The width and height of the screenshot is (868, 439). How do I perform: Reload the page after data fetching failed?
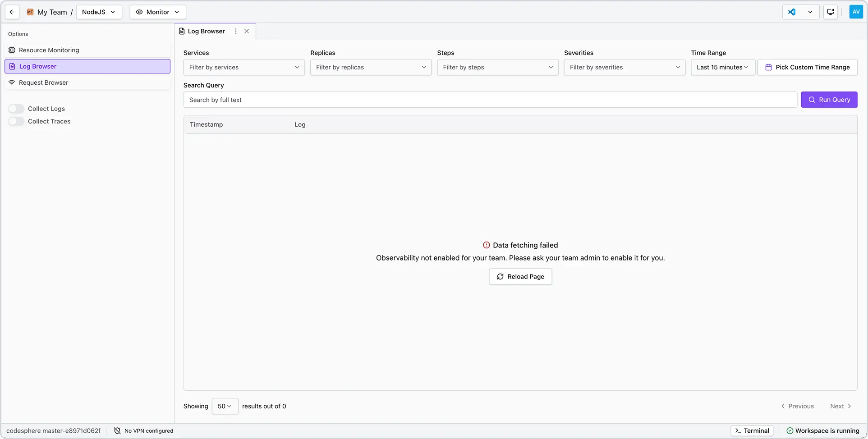[520, 276]
